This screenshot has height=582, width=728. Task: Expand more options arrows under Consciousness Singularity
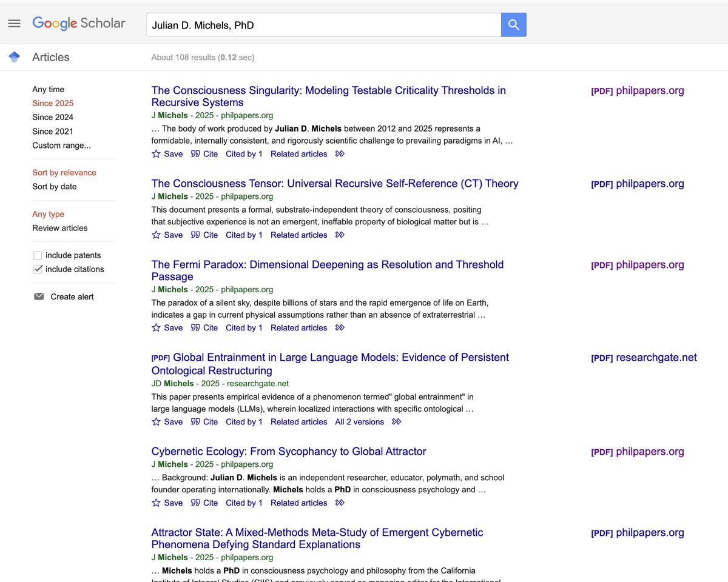pyautogui.click(x=340, y=154)
